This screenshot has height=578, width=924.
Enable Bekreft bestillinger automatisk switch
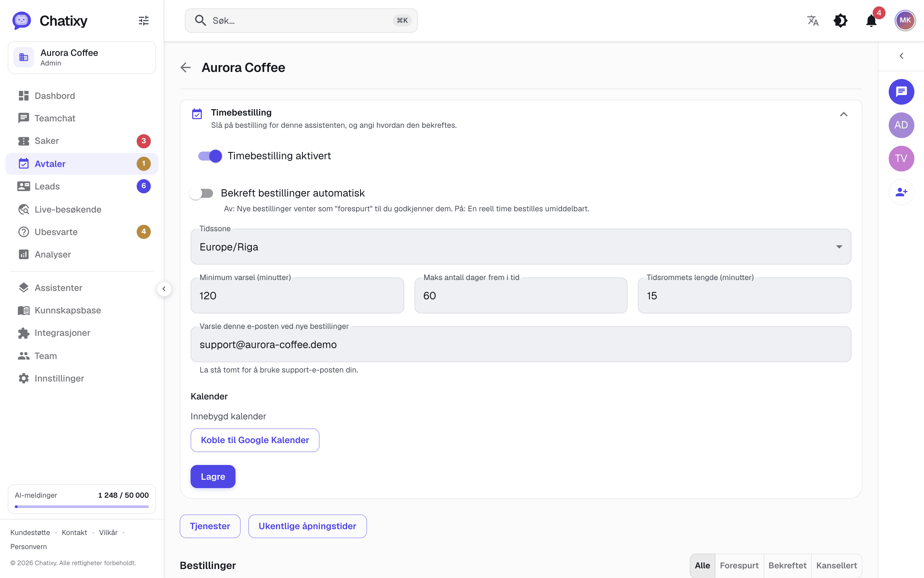(201, 193)
